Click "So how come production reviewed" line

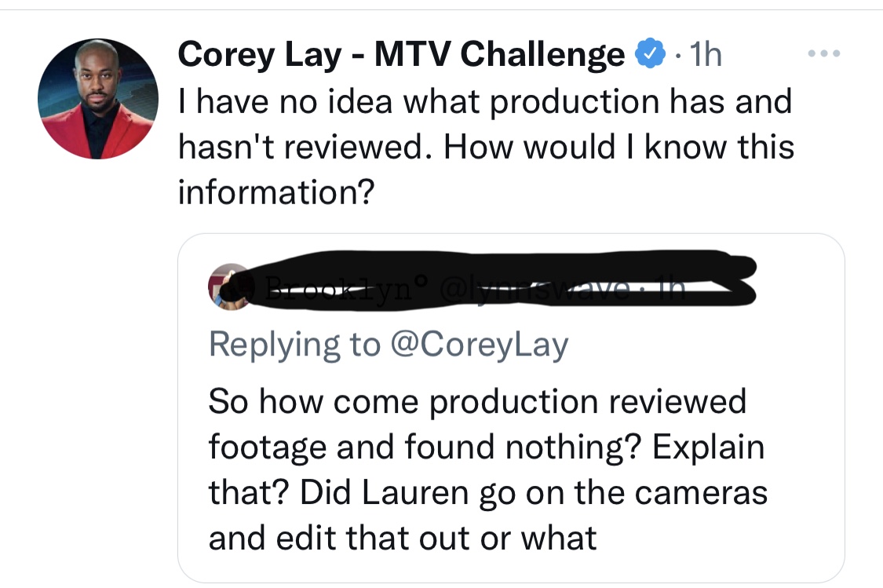477,402
